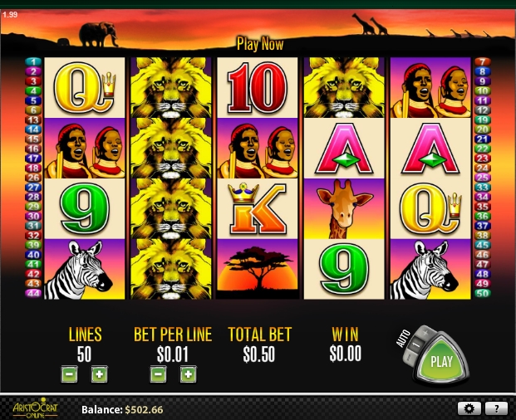Select payline marker 44
The height and width of the screenshot is (420, 516).
33,293
